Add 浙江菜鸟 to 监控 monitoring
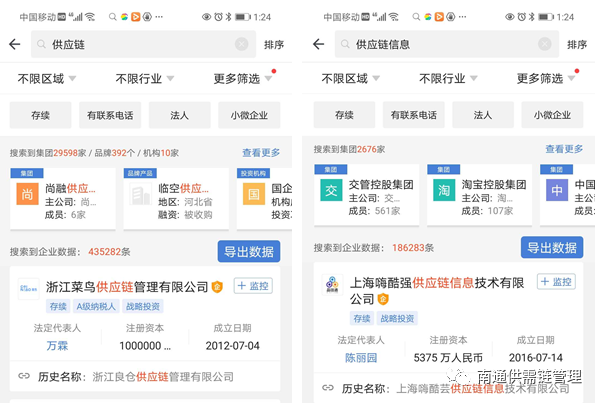 (x=253, y=286)
